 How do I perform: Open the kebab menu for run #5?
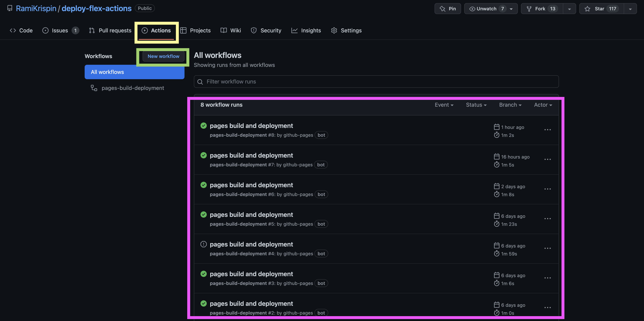pos(547,219)
